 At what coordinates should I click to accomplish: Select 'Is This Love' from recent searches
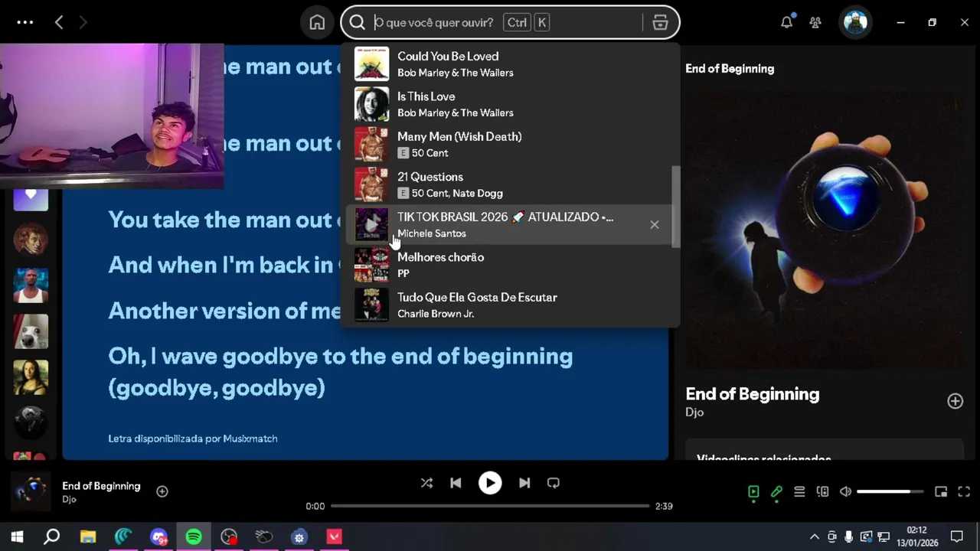[x=509, y=104]
